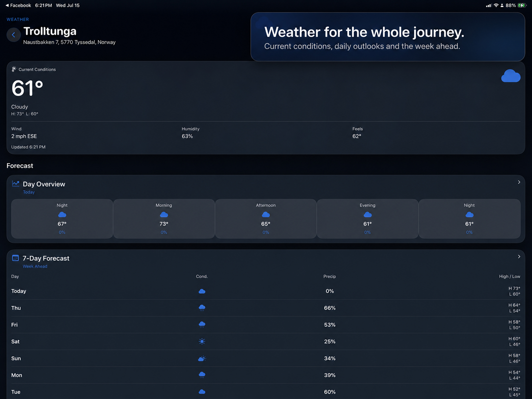Tap cloud icon in Evening card
This screenshot has width=532, height=399.
tap(367, 214)
